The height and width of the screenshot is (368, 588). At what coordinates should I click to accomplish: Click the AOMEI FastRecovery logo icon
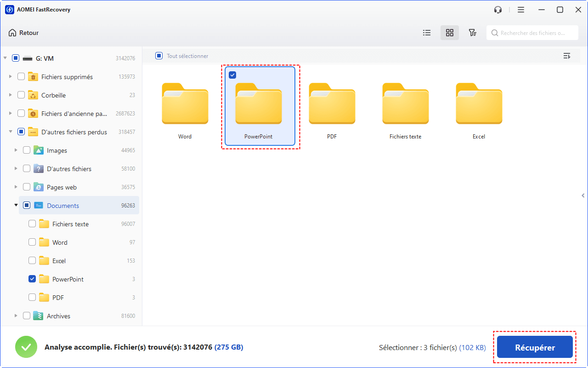click(9, 10)
